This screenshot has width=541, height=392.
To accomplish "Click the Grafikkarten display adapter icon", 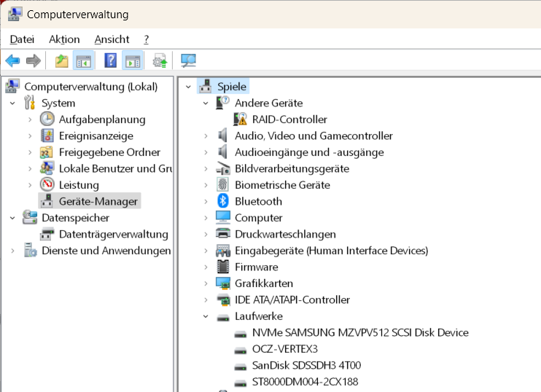I will click(223, 283).
